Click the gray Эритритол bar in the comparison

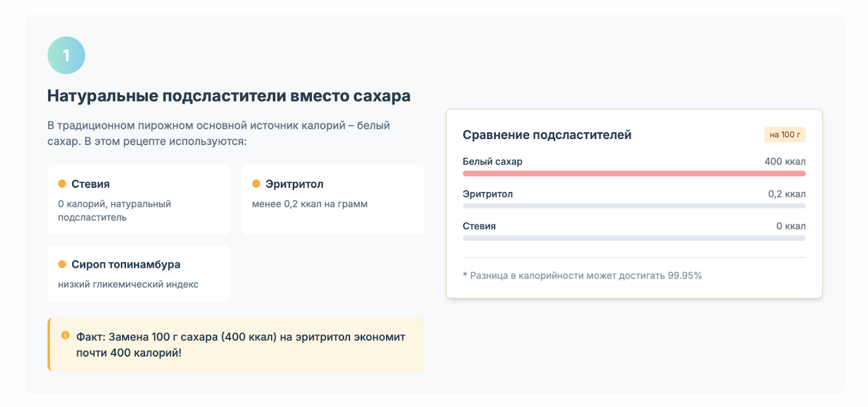pos(634,206)
